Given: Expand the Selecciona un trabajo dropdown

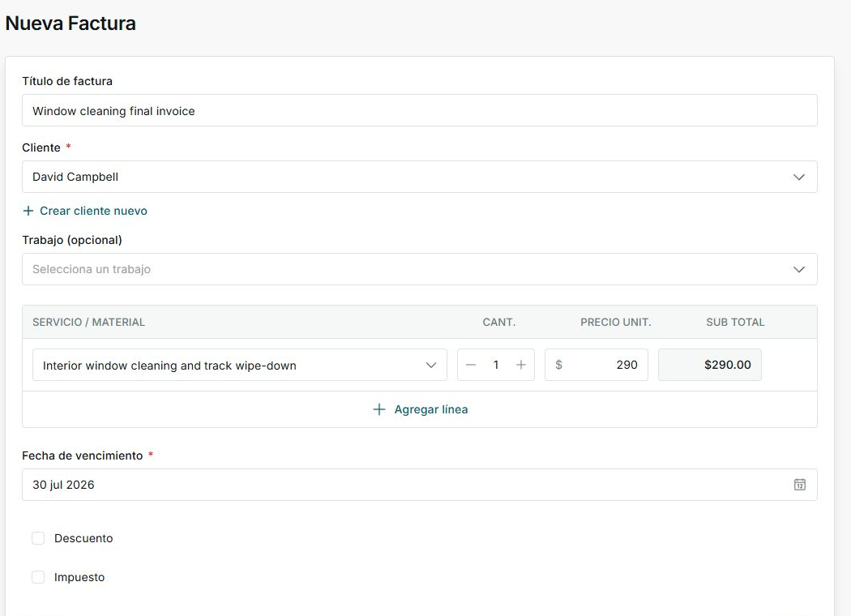Looking at the screenshot, I should click(x=420, y=269).
